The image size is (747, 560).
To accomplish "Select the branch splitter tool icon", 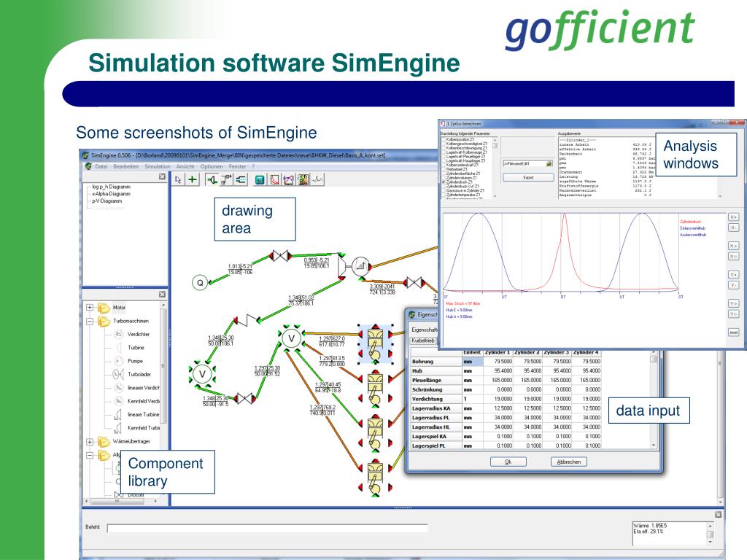I will point(241,179).
